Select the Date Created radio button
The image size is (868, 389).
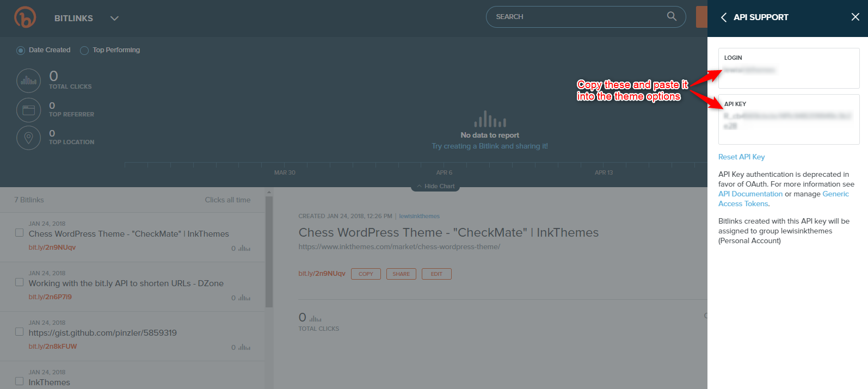(21, 51)
